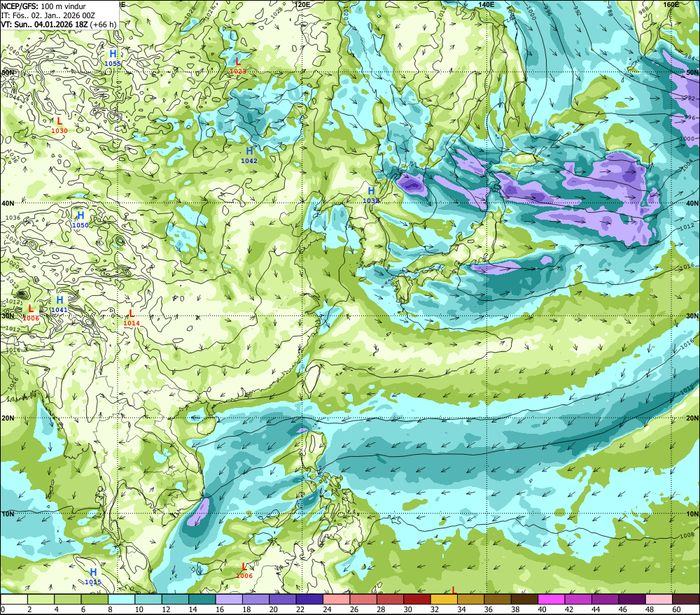The image size is (700, 615).
Task: Select the magenta 40–42 legend swatch
Action: [552, 600]
